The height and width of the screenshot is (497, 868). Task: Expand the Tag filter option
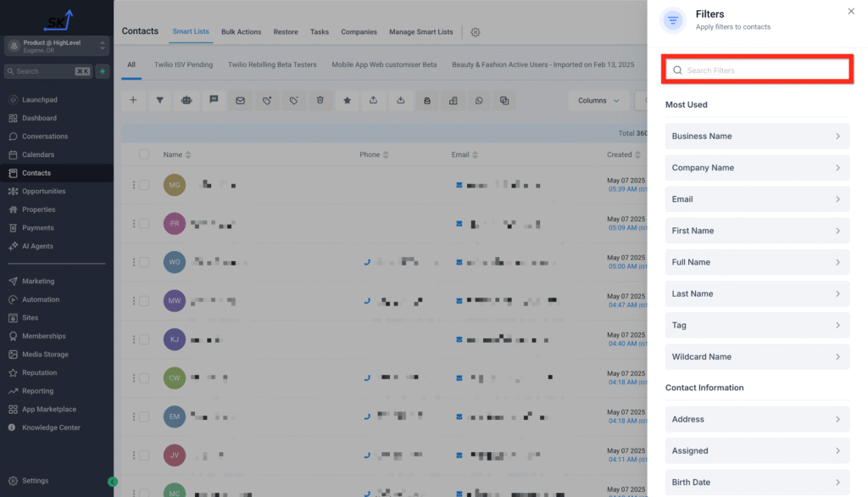757,325
